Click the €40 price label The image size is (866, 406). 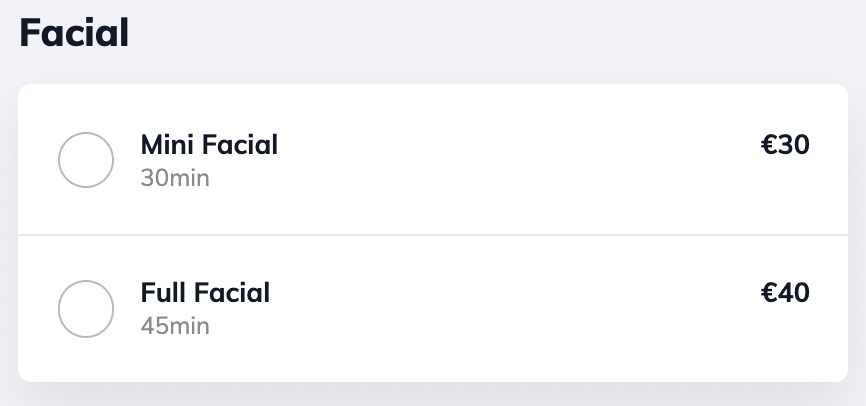pyautogui.click(x=785, y=293)
